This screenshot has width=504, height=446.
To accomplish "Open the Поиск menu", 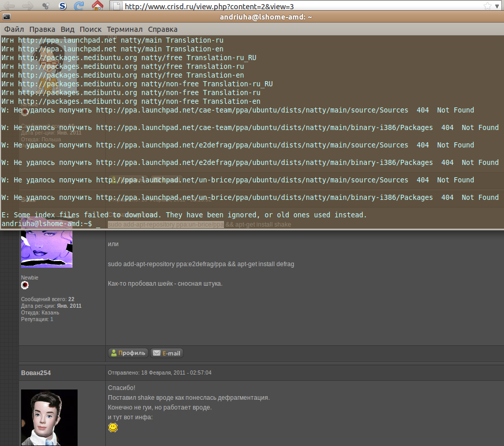I will 90,29.
